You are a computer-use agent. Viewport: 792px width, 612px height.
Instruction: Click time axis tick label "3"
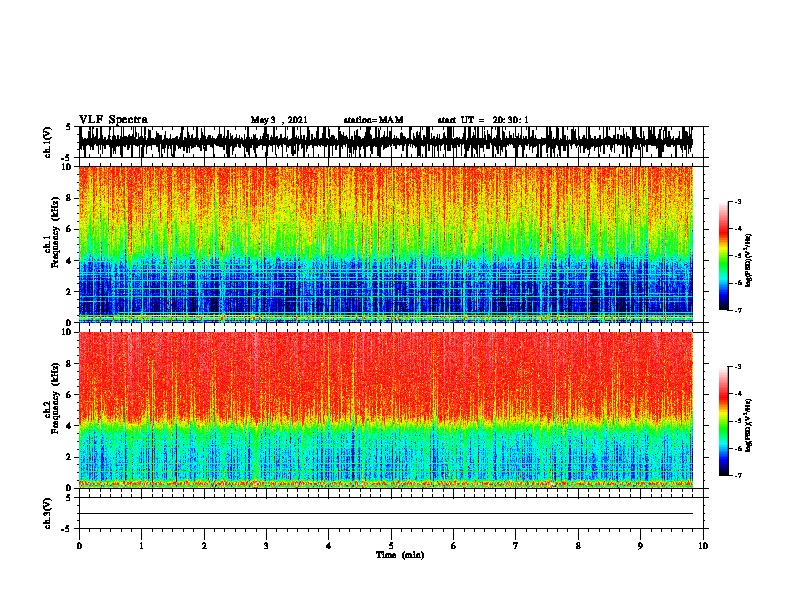[x=266, y=546]
